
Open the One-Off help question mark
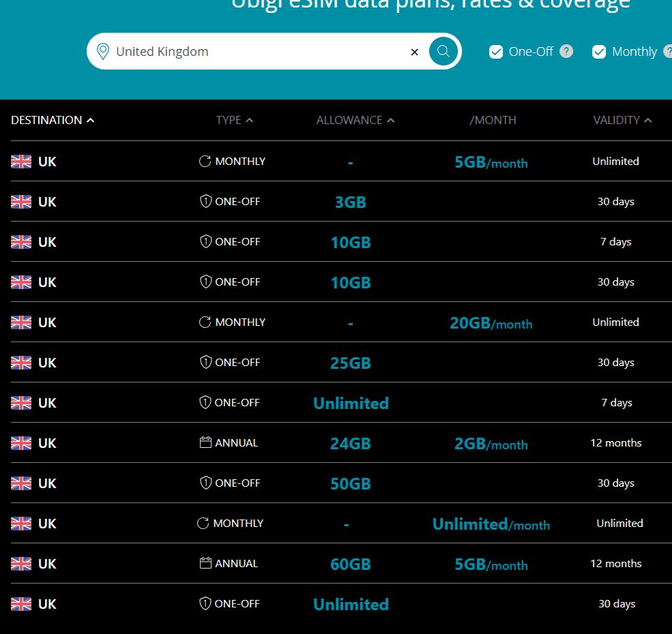click(566, 51)
